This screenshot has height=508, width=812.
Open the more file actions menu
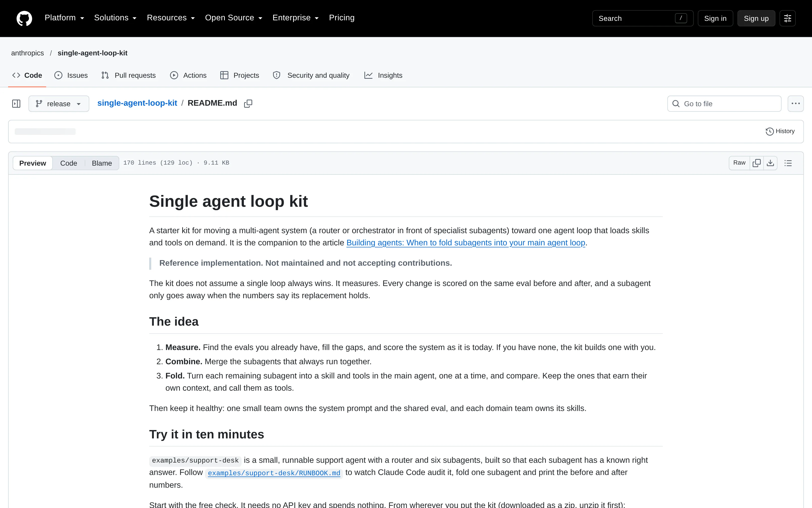(795, 103)
